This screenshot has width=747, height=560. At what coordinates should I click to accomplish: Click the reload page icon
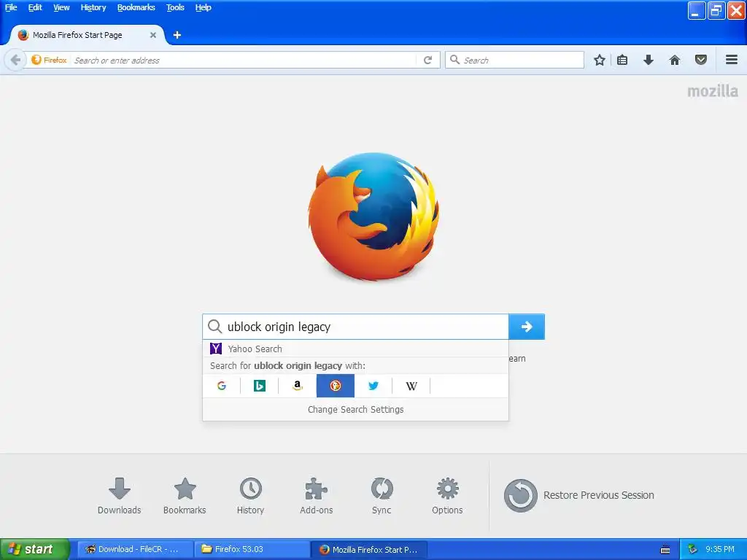pos(427,60)
